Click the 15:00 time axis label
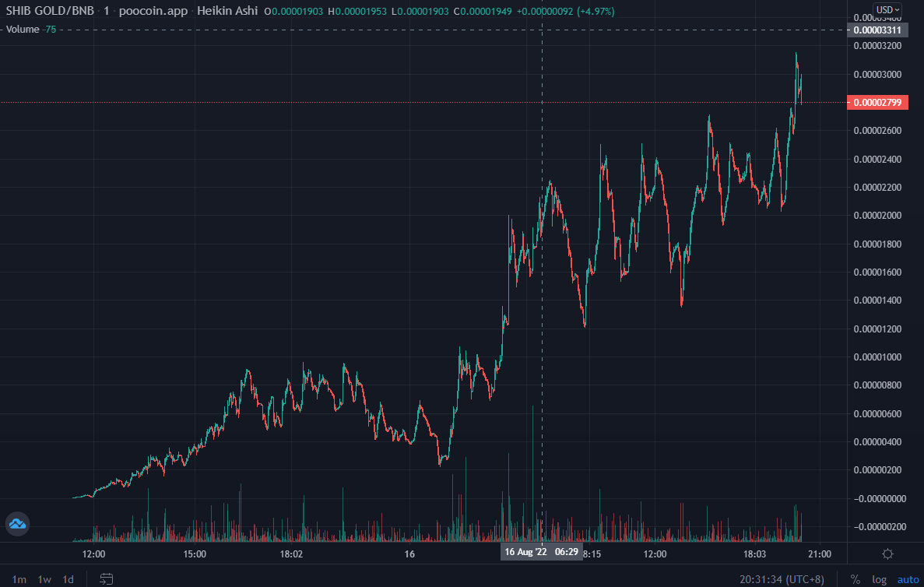Image resolution: width=924 pixels, height=587 pixels. point(195,554)
